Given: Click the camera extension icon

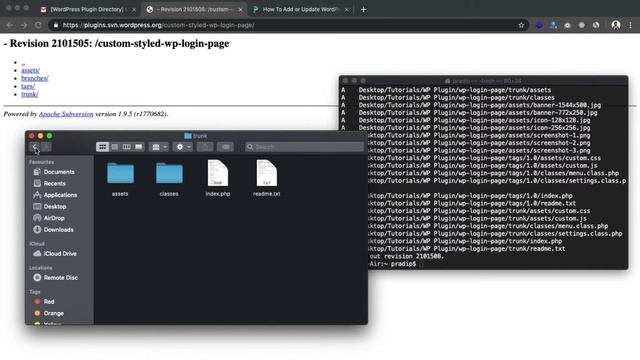Looking at the screenshot, I should [567, 25].
